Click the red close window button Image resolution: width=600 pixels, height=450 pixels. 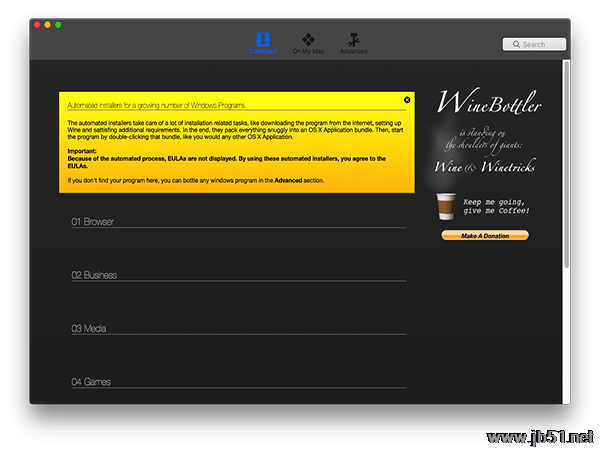pyautogui.click(x=37, y=25)
